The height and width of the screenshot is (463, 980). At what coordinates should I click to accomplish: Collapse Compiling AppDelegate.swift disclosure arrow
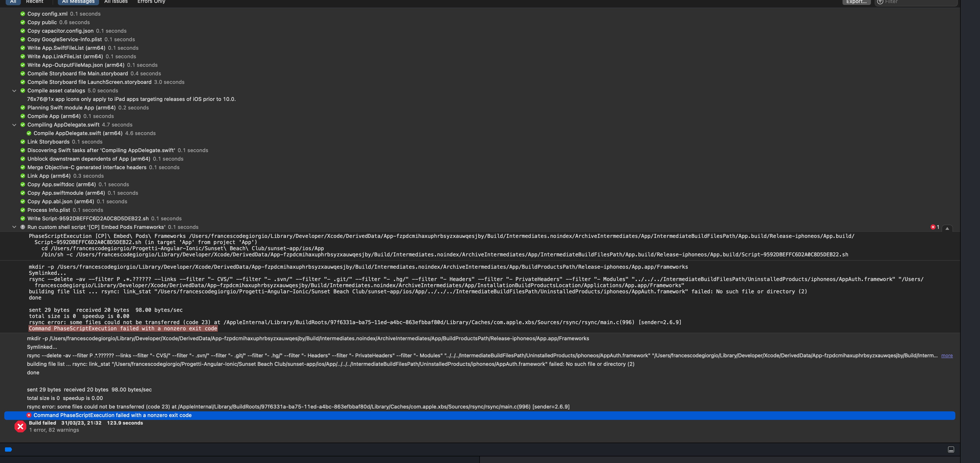(x=14, y=125)
